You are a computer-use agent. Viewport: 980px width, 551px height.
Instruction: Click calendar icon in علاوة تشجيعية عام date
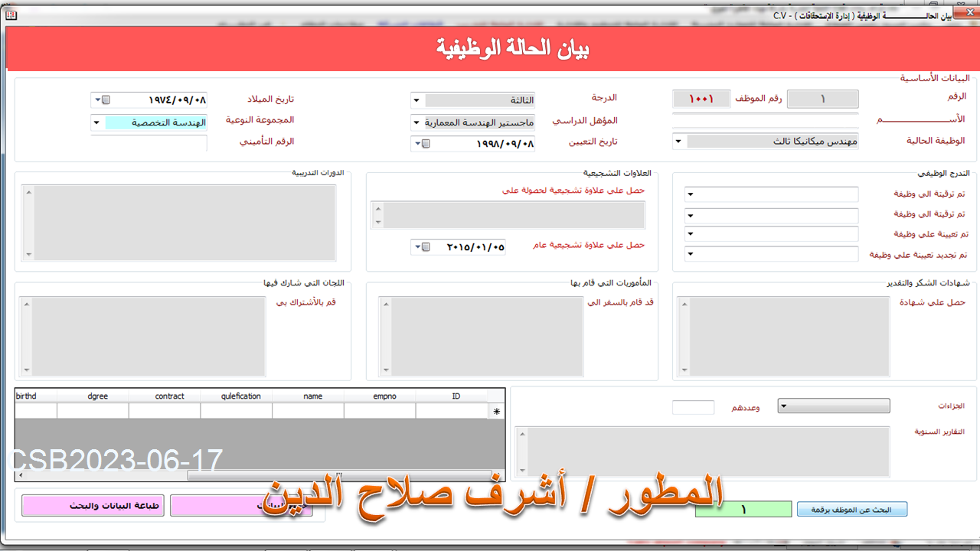click(426, 247)
